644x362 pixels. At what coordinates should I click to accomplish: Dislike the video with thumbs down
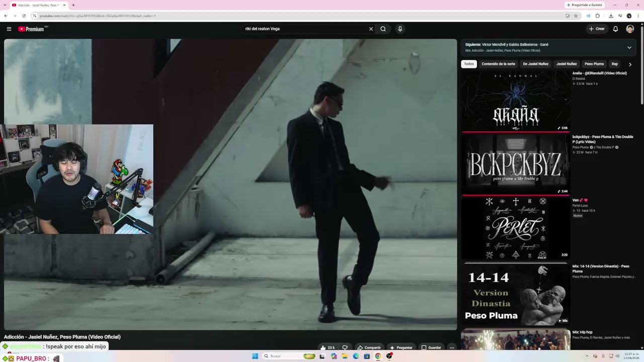(x=345, y=347)
